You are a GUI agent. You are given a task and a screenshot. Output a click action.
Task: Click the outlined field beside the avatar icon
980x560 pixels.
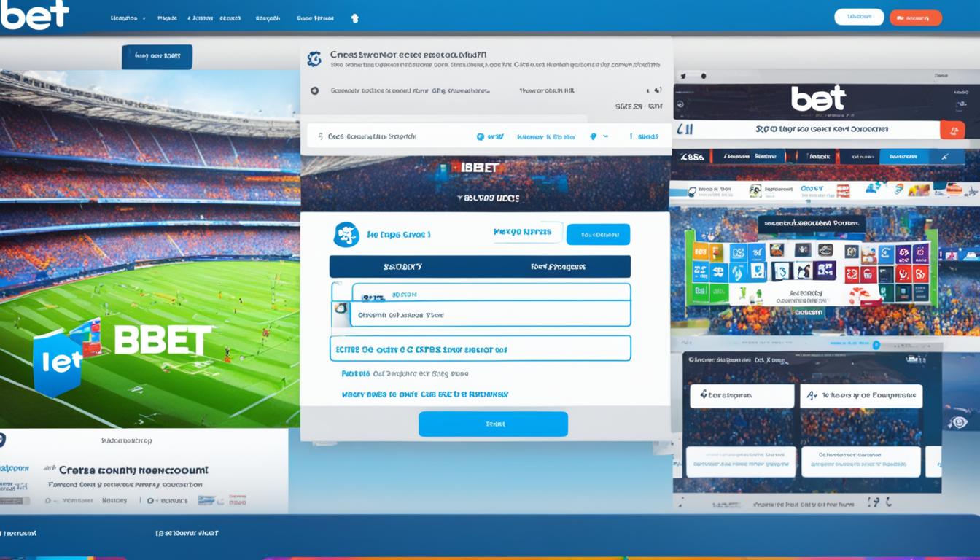528,233
